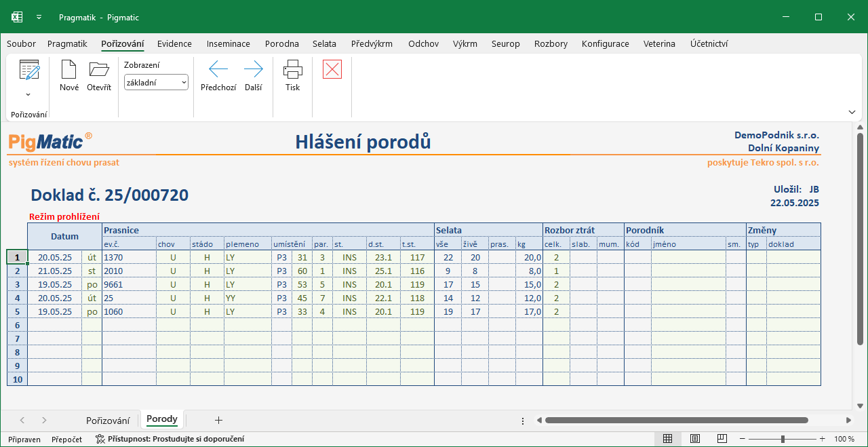Click the Přepočet status bar item

66,439
